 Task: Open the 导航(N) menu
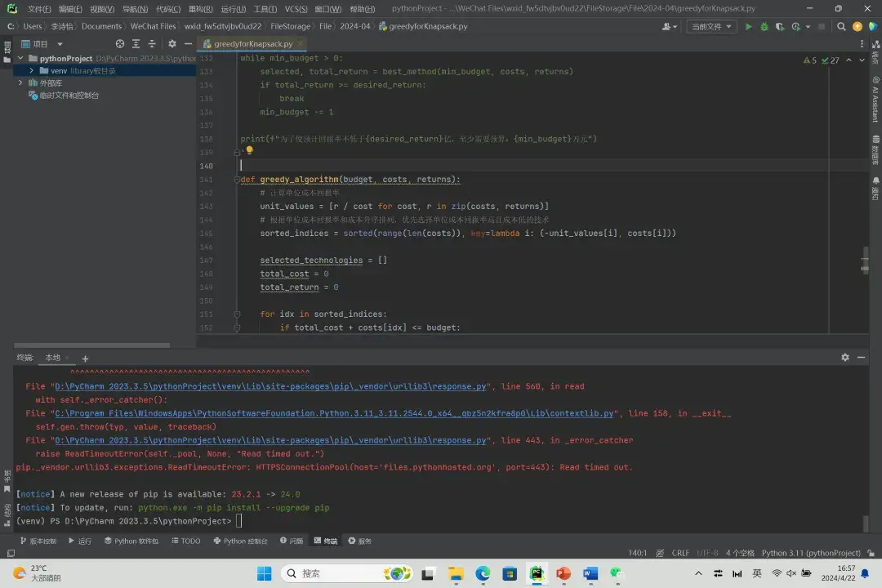135,9
